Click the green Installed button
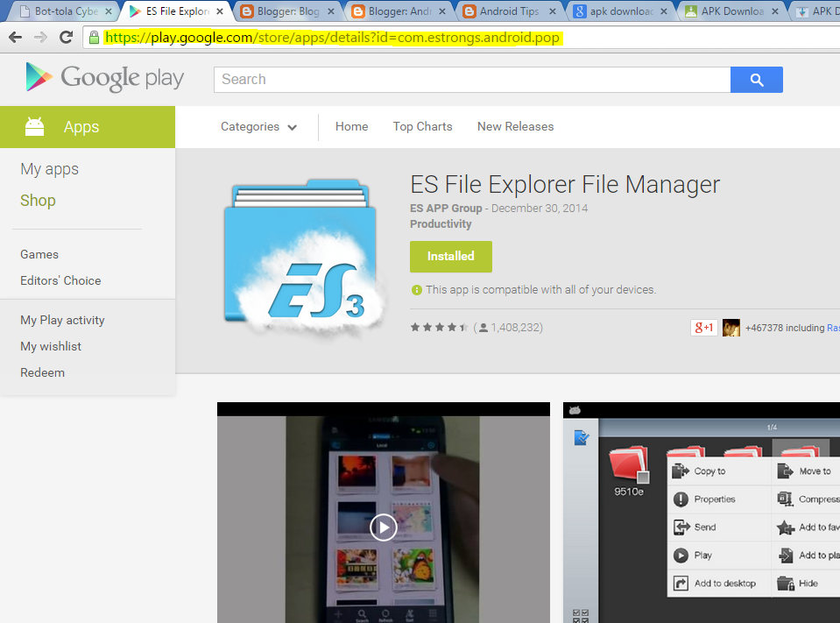 coord(451,257)
